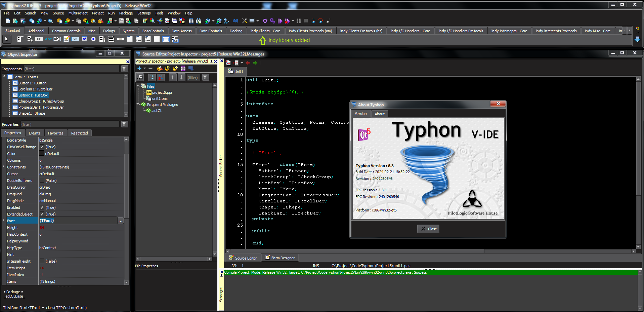Click the Color property swatch
The image size is (644, 312).
(x=42, y=154)
